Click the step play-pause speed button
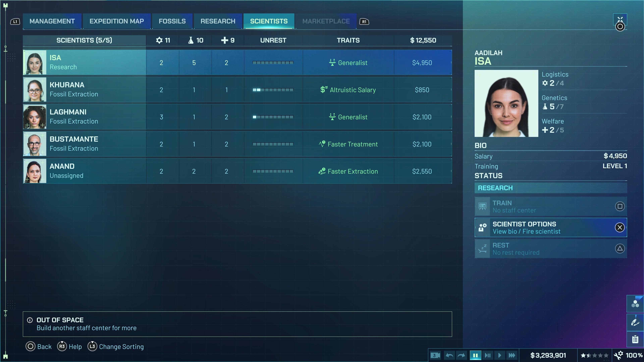The width and height of the screenshot is (644, 362). tap(488, 355)
